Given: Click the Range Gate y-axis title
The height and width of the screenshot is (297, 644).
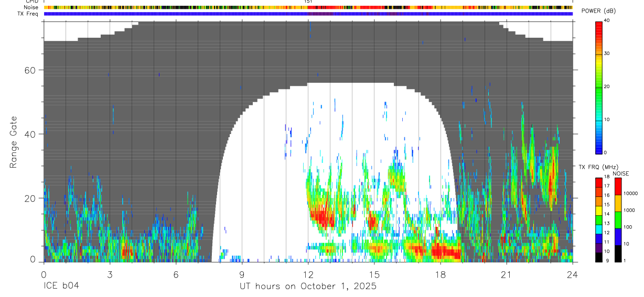Looking at the screenshot, I should [x=13, y=142].
